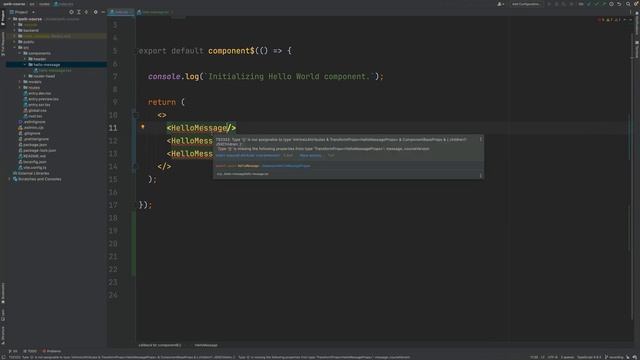The height and width of the screenshot is (360, 640).
Task: Click component$ identifier on line 5
Action: (x=231, y=51)
